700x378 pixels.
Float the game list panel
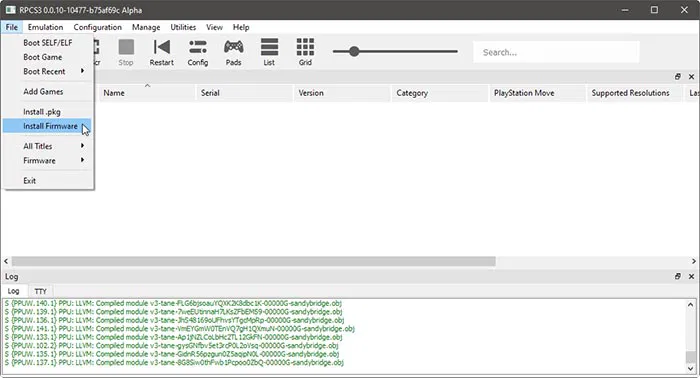click(678, 77)
